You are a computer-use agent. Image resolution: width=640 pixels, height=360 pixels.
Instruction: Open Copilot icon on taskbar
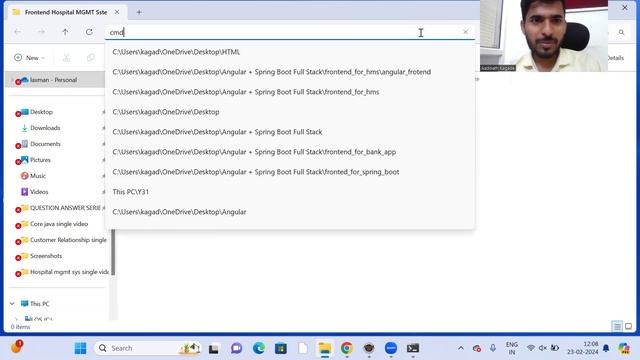(624, 348)
